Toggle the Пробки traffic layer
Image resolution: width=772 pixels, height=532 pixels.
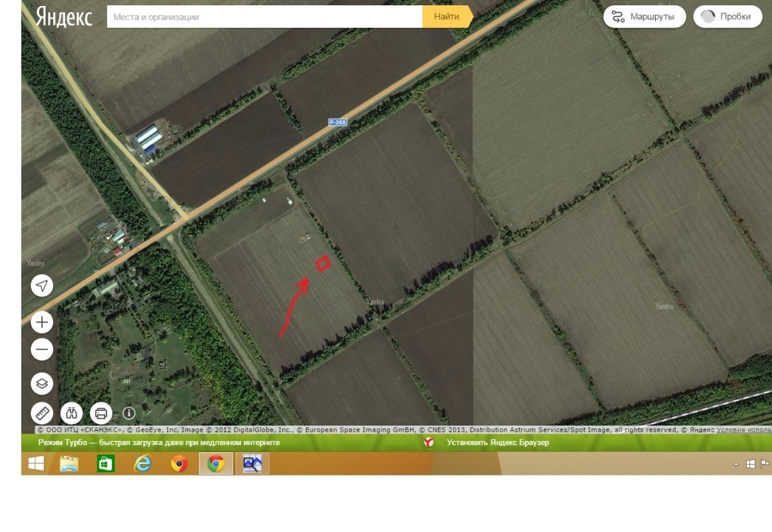(x=727, y=17)
